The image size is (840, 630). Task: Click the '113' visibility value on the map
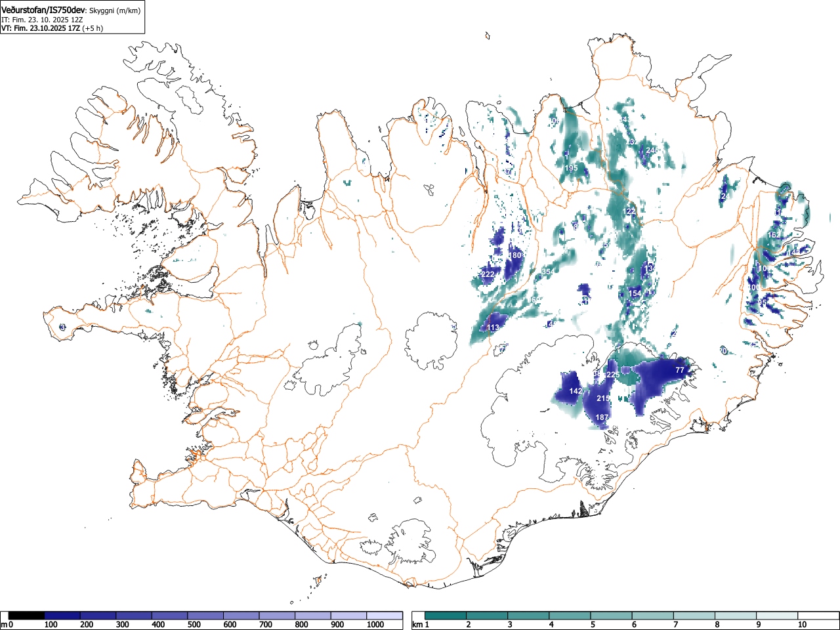tap(493, 327)
